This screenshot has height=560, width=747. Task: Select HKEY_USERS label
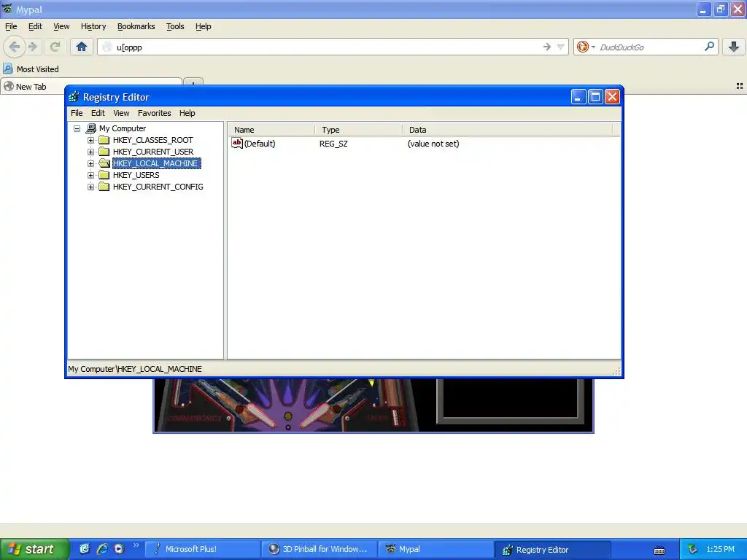click(136, 175)
